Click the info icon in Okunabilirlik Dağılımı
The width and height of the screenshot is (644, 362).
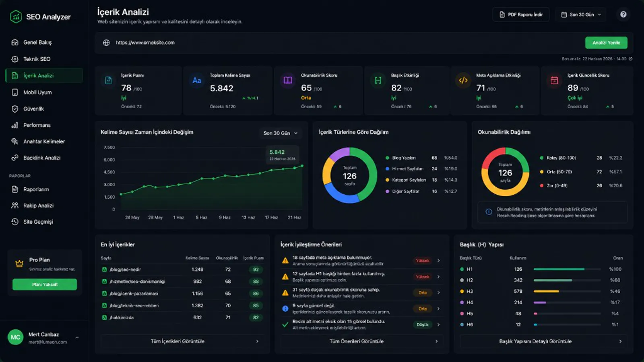coord(489,212)
